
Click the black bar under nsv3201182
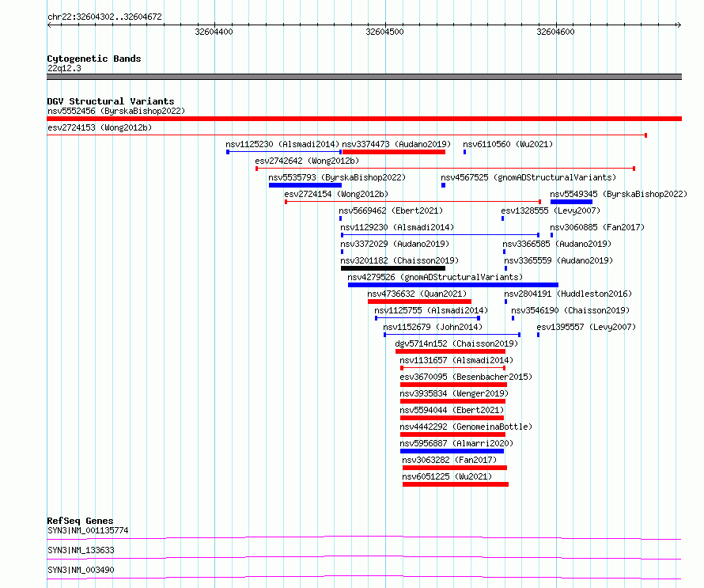pyautogui.click(x=393, y=268)
